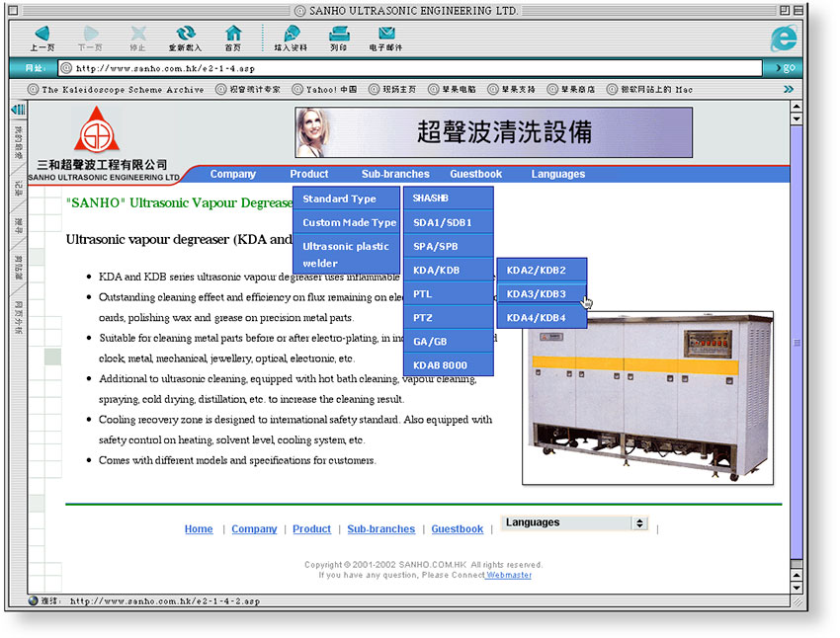840x638 pixels.
Task: Select the SHASHB menu entry
Action: [x=449, y=199]
